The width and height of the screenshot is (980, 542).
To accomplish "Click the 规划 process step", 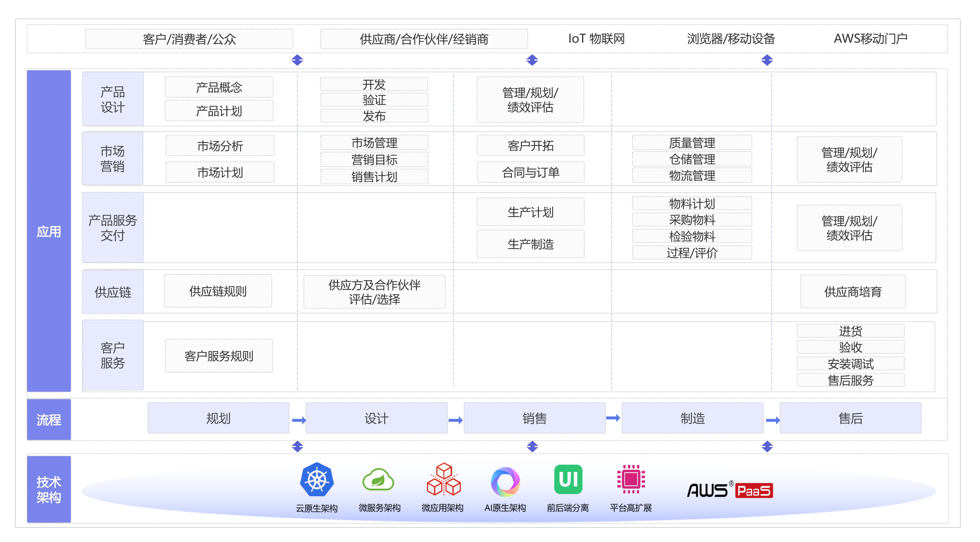I will (218, 418).
